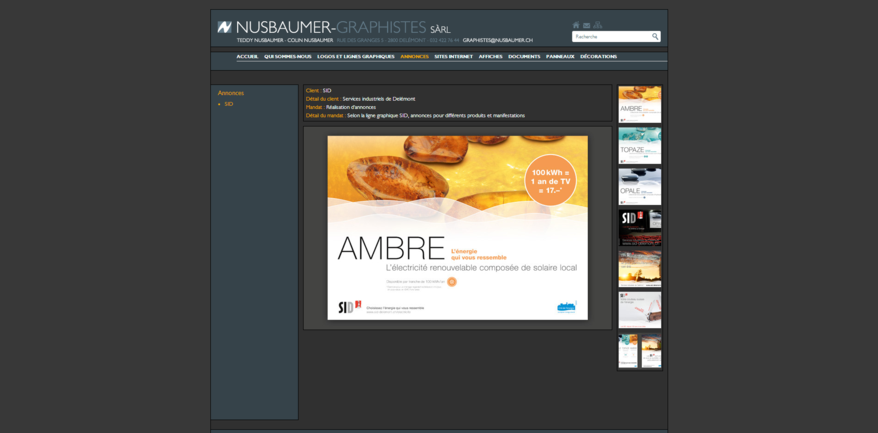Click the 'Réalisation d'annonces' mandate text
Screen dimensions: 878x433
click(351, 107)
